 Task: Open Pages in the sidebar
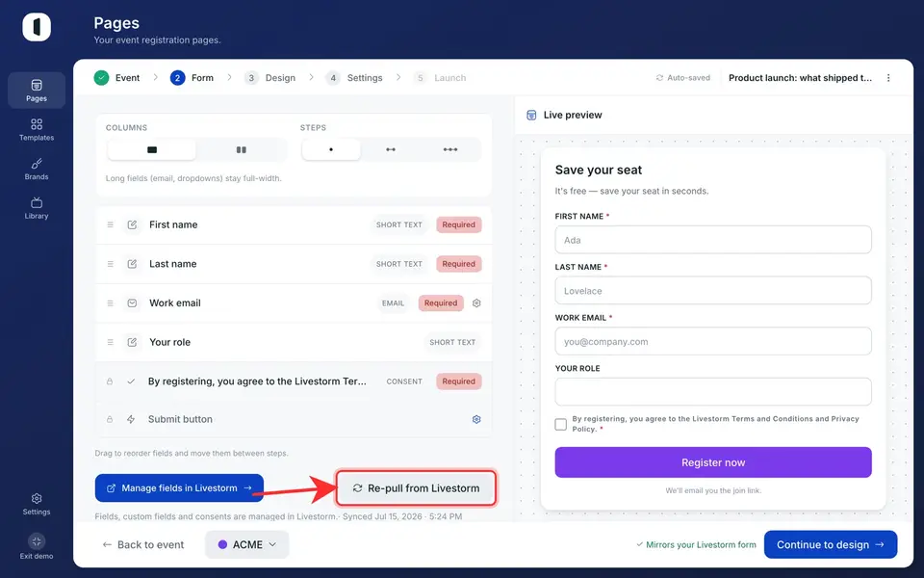[x=37, y=91]
